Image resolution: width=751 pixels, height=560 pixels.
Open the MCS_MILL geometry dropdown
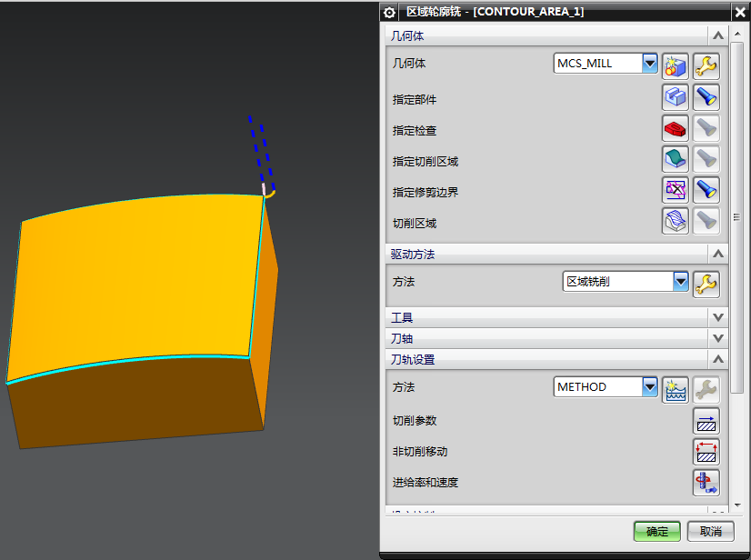pos(649,64)
